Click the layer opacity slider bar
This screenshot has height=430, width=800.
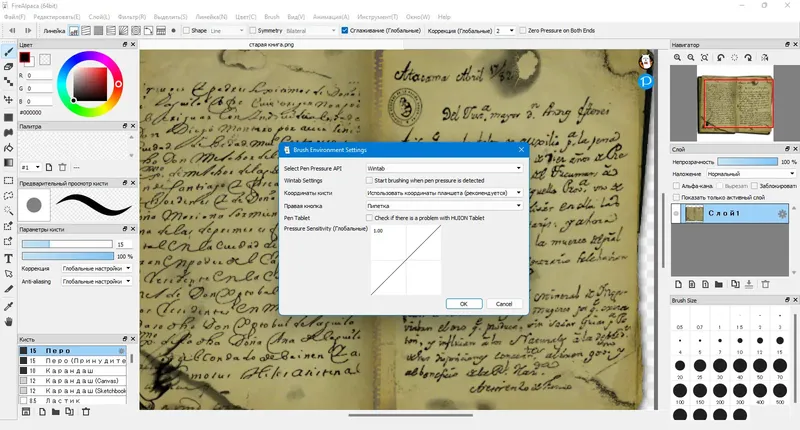747,162
